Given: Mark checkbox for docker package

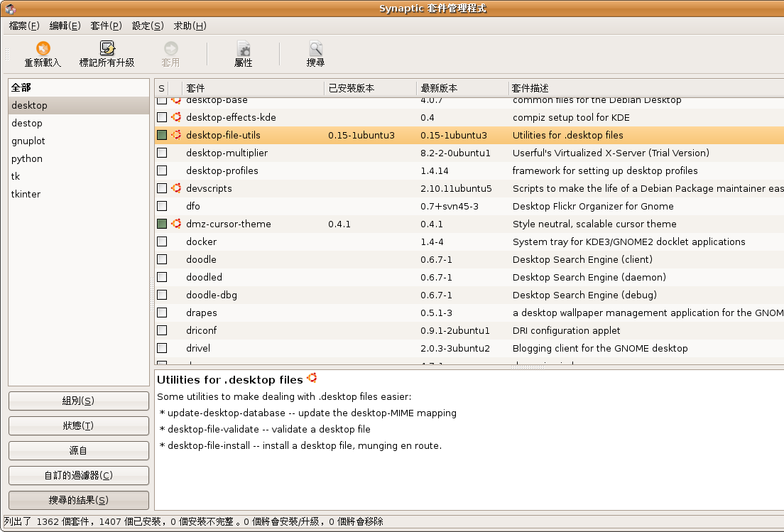Looking at the screenshot, I should [162, 241].
